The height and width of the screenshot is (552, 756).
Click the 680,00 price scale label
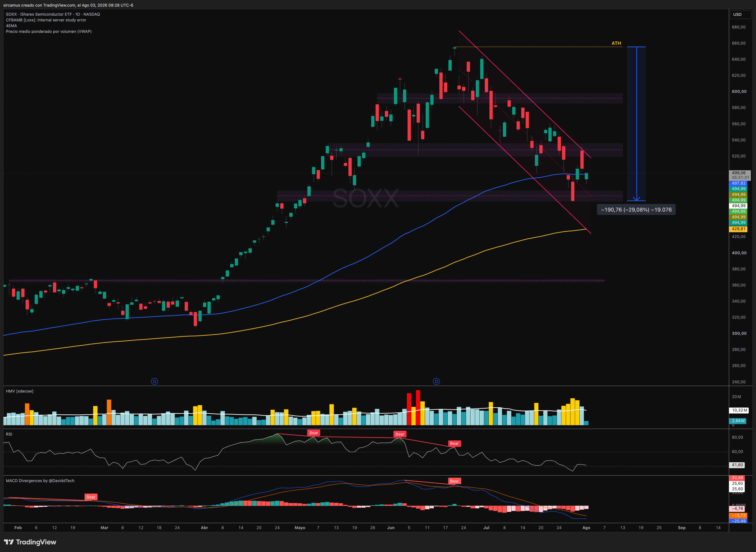pyautogui.click(x=739, y=27)
